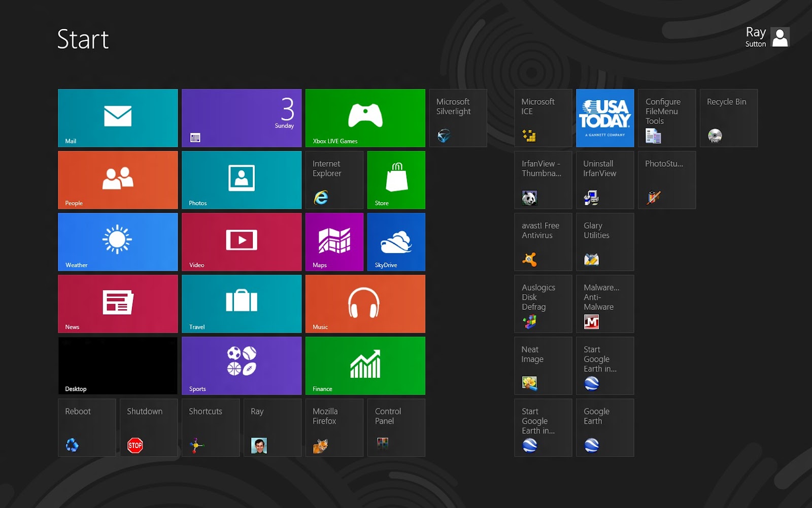Launch the PhotoStu... tile
812x508 pixels.
(667, 180)
